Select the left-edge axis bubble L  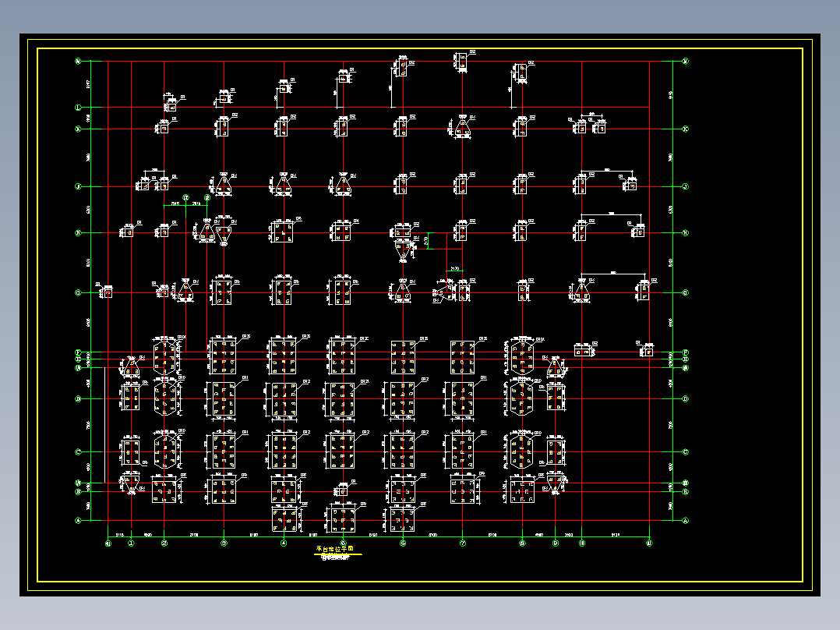coord(78,108)
